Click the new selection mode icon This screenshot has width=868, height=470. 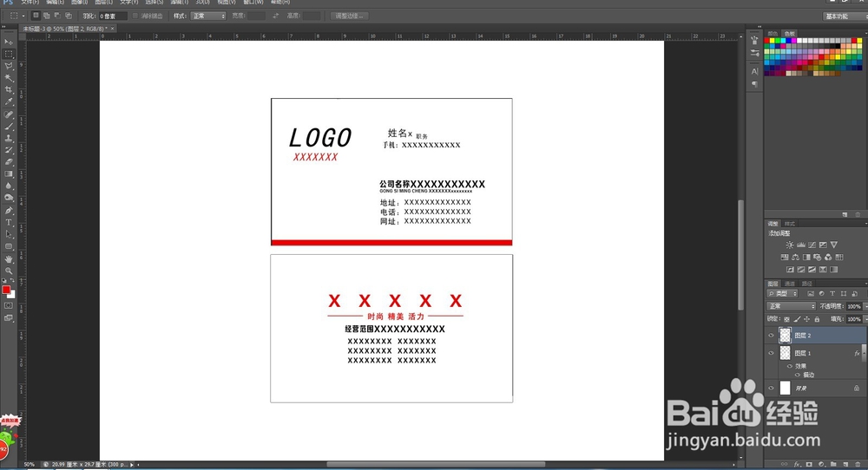(x=36, y=16)
